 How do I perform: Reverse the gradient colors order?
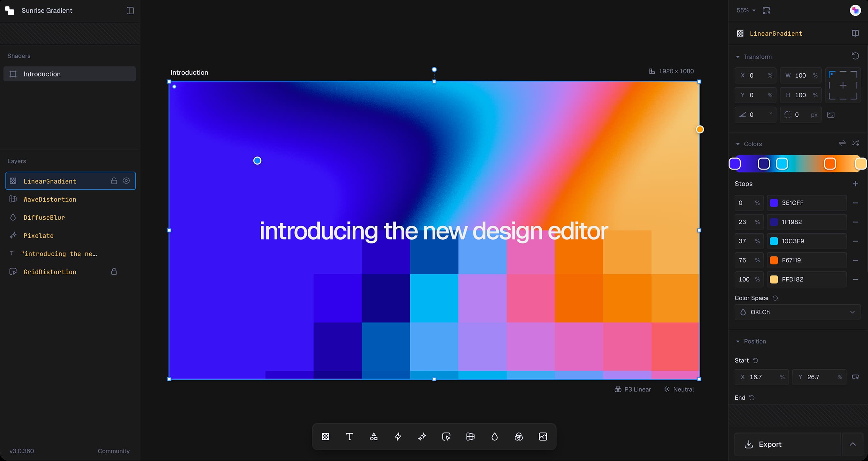click(x=842, y=143)
